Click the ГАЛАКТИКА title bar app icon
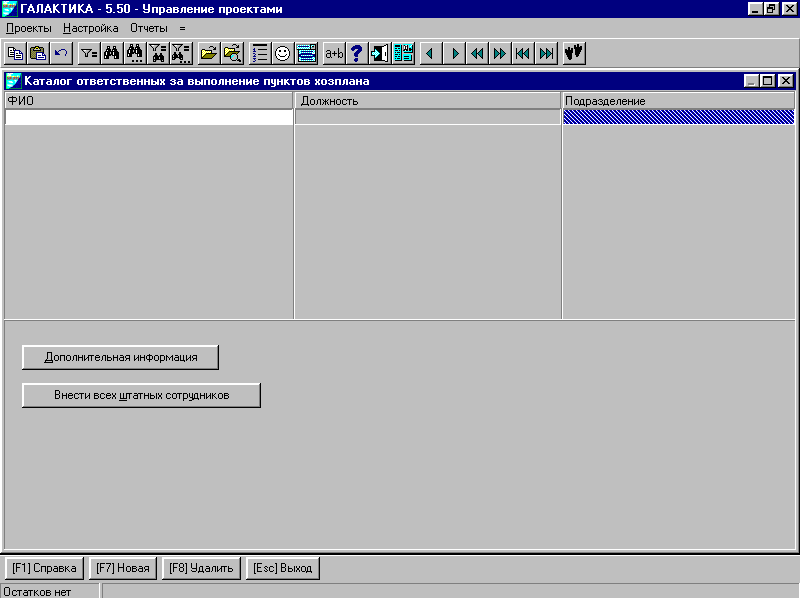The width and height of the screenshot is (800, 600). tap(10, 9)
